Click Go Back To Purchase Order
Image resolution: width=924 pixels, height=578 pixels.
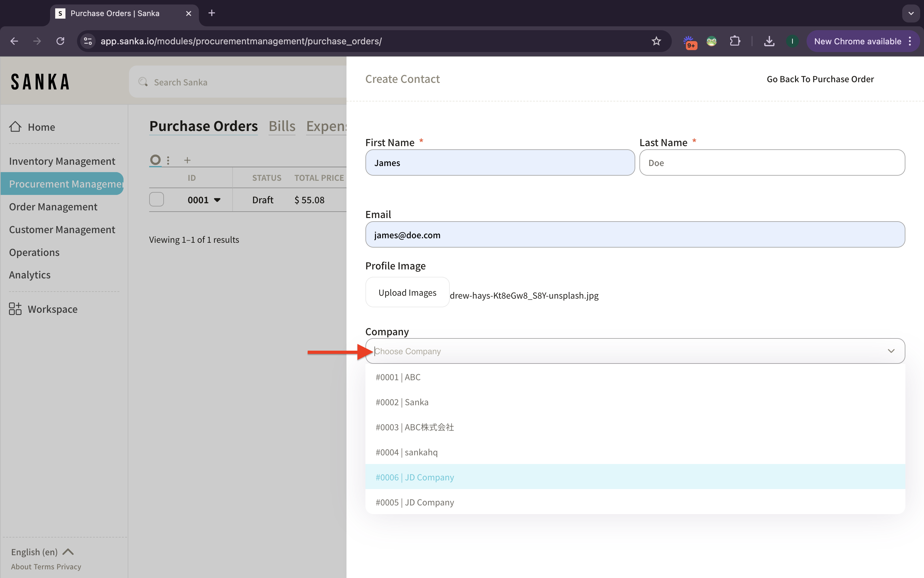(x=820, y=79)
